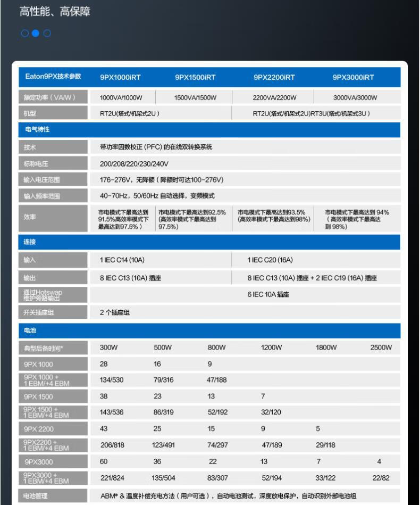The width and height of the screenshot is (420, 505).
Task: Click the 134/530 runtime value
Action: tap(111, 380)
